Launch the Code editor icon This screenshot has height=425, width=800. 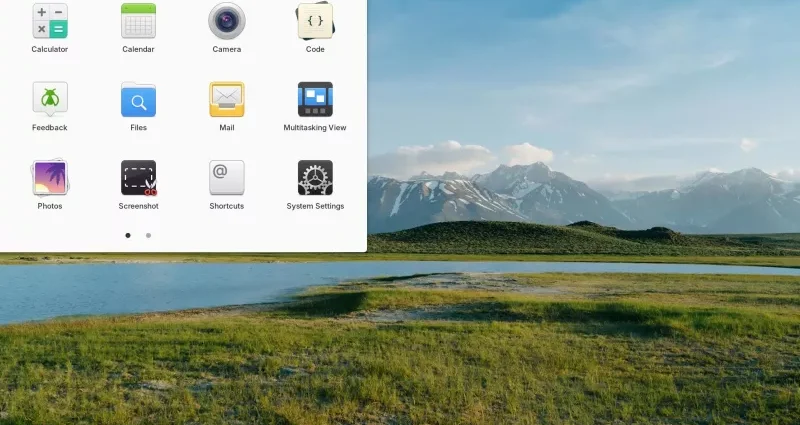[x=315, y=21]
